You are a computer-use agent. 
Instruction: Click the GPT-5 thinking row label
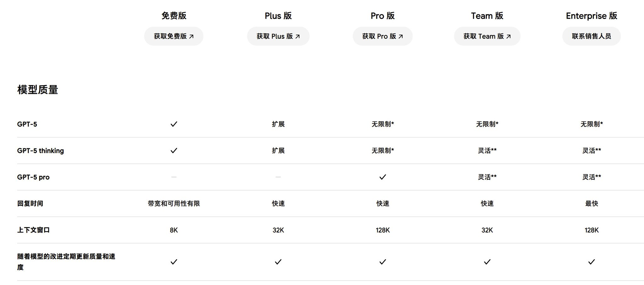coord(41,151)
